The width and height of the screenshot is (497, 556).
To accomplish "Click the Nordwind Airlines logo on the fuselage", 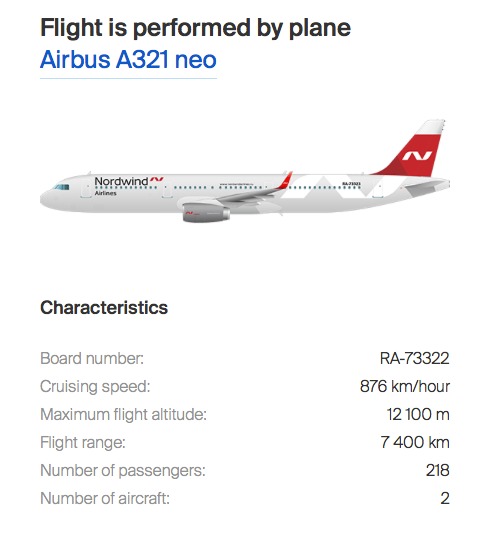I will [128, 186].
